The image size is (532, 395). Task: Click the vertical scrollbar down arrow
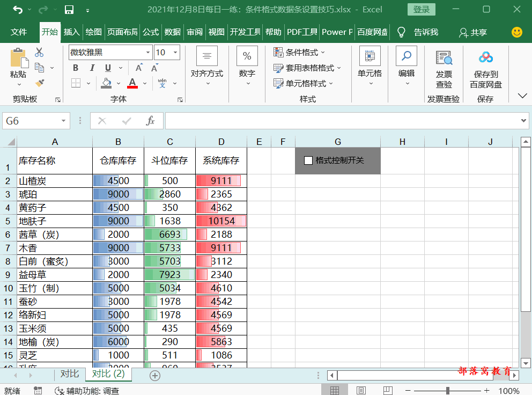coord(526,363)
